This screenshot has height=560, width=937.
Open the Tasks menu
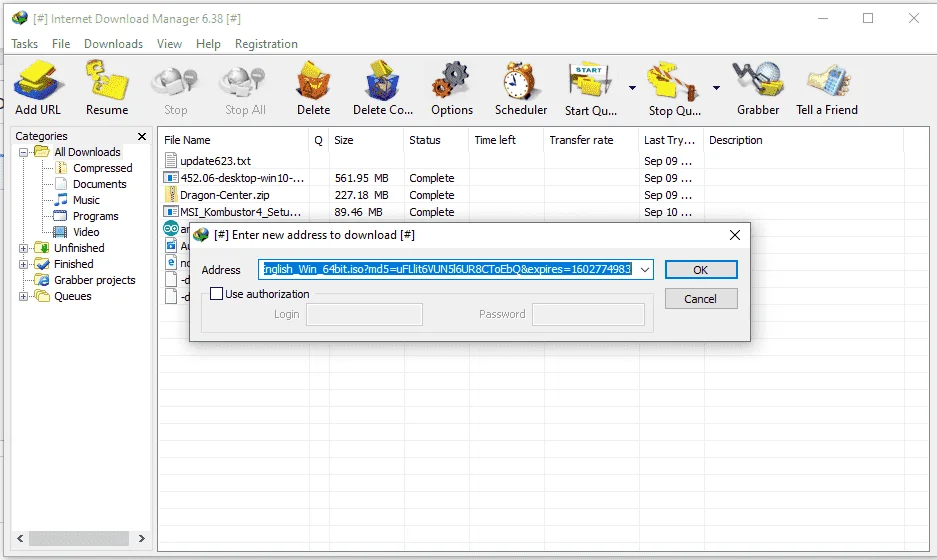pos(25,44)
